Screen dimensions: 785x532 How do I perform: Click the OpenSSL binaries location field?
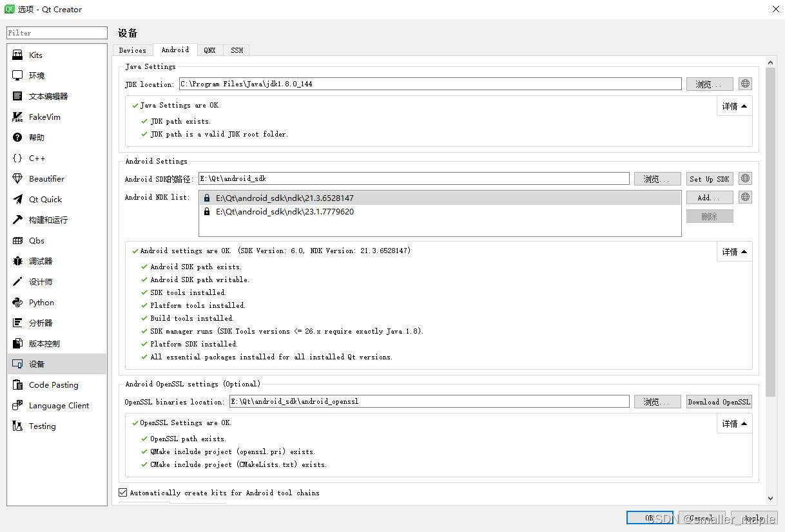pyautogui.click(x=429, y=401)
